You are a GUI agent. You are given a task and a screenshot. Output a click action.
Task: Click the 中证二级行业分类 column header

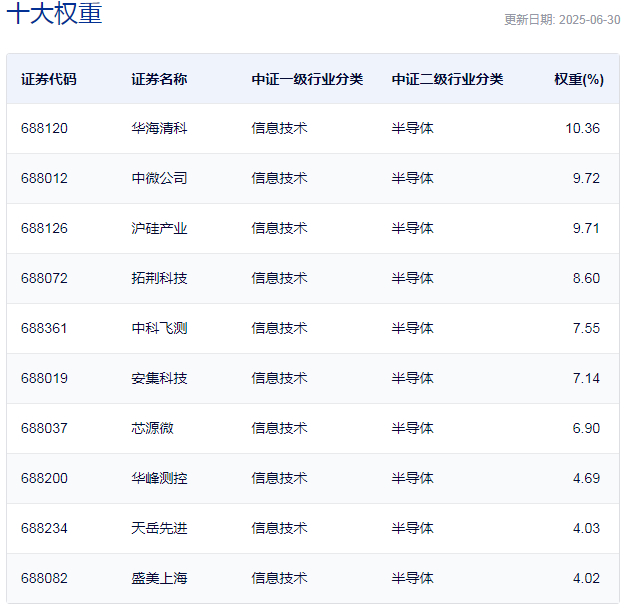coord(448,79)
